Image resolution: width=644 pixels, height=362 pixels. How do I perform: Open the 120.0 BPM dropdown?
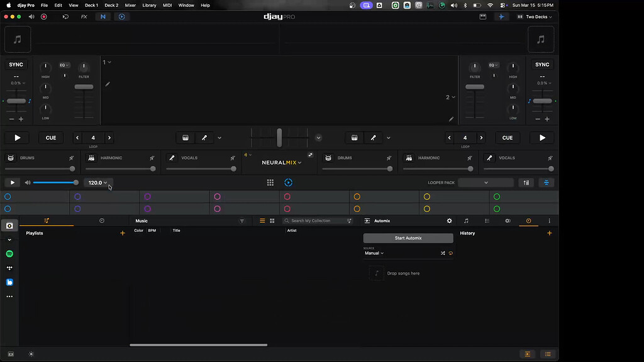(97, 183)
